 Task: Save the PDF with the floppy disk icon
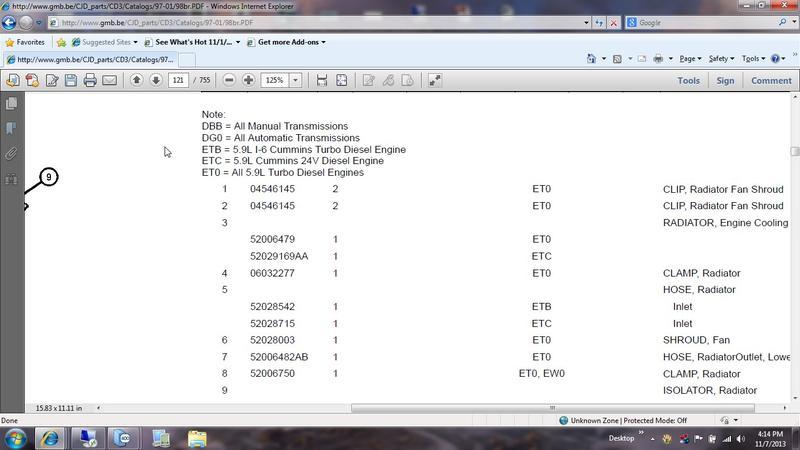click(x=71, y=80)
